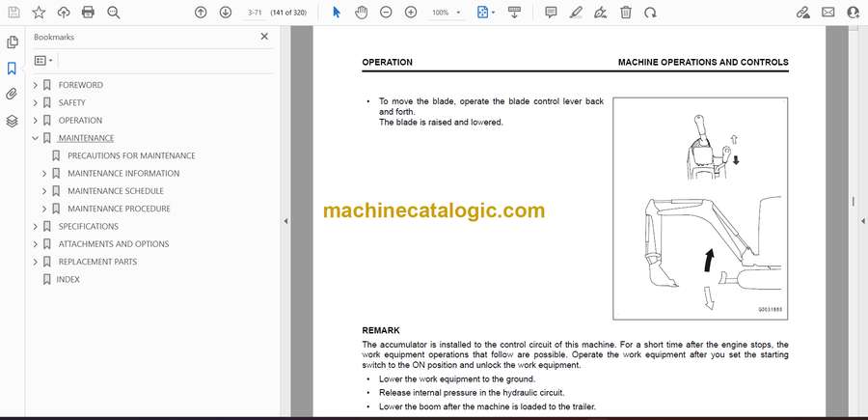Zoom out with the minus button
868x420 pixels.
tap(386, 13)
